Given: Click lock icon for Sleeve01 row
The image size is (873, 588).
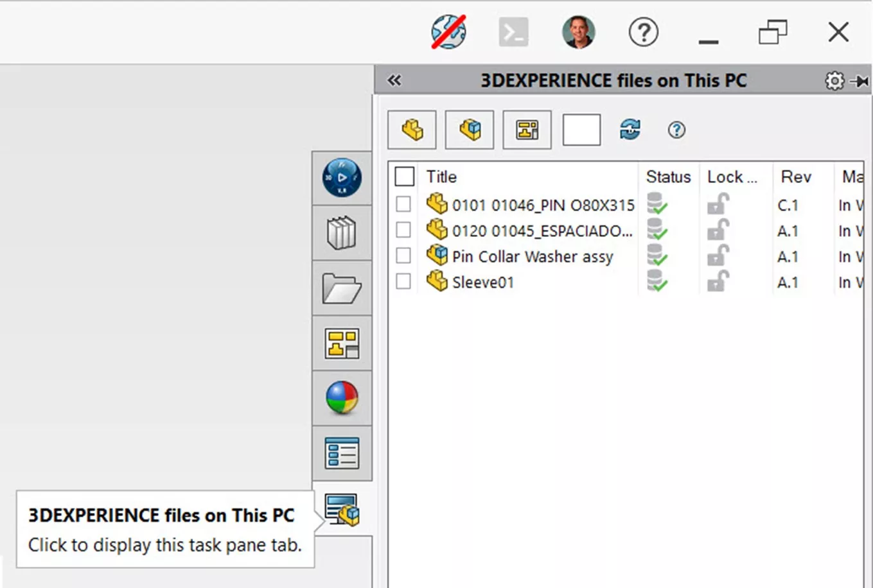Looking at the screenshot, I should 718,281.
